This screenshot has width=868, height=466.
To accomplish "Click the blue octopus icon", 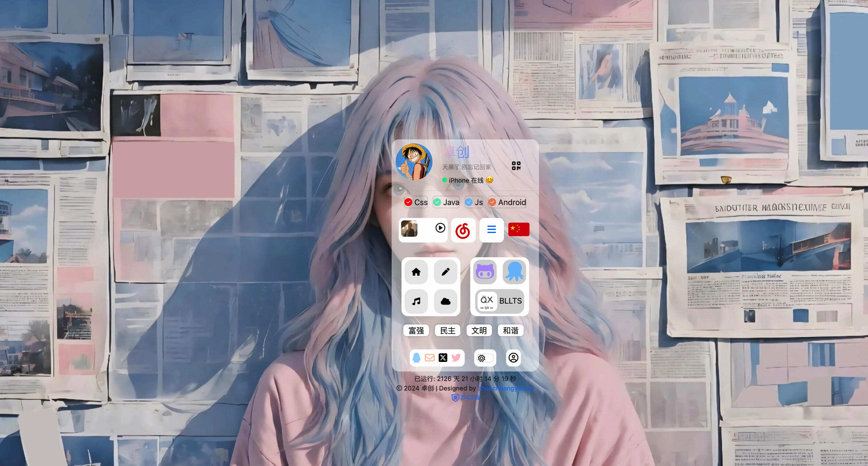I will 514,272.
